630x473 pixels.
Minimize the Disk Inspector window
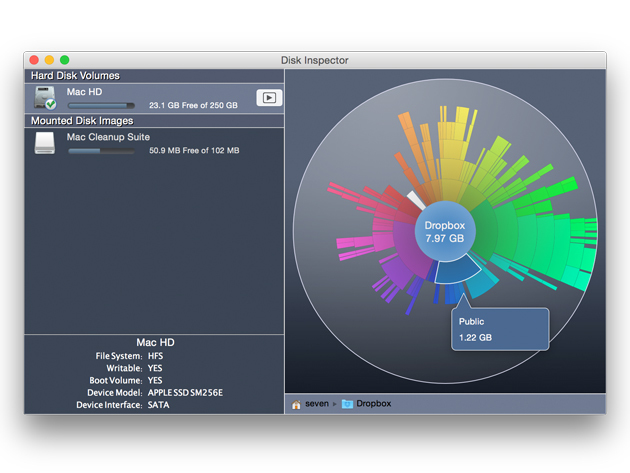(49, 60)
